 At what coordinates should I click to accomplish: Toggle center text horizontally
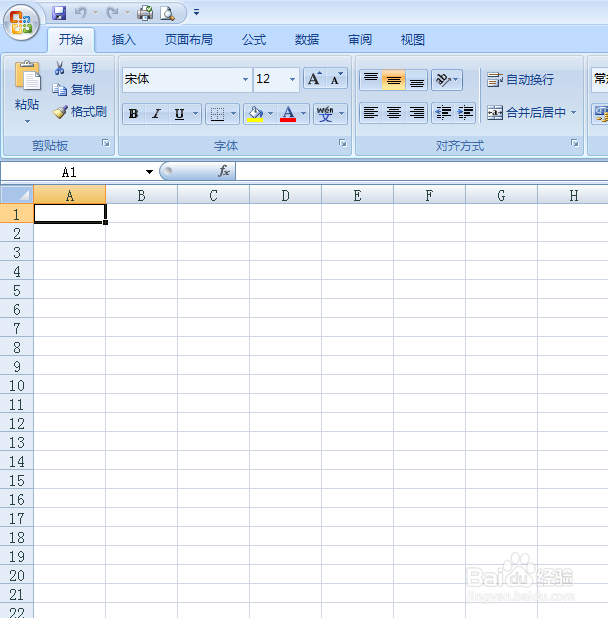(x=394, y=113)
